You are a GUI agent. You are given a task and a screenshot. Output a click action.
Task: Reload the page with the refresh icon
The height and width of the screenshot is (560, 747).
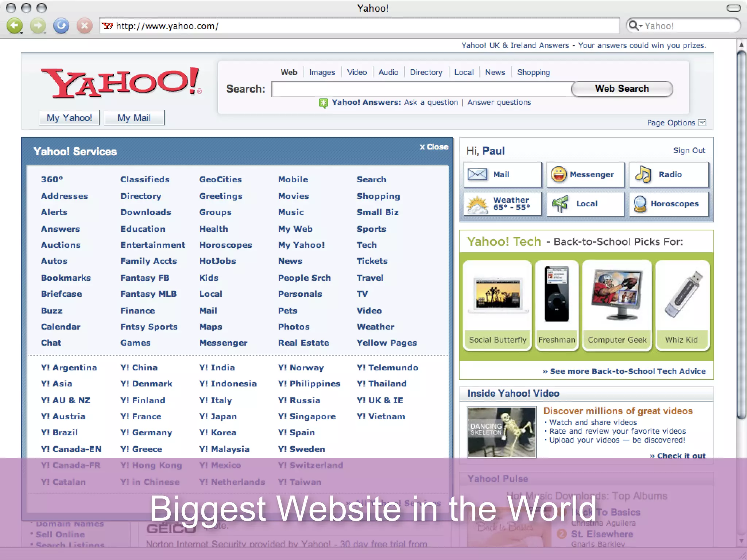click(61, 26)
